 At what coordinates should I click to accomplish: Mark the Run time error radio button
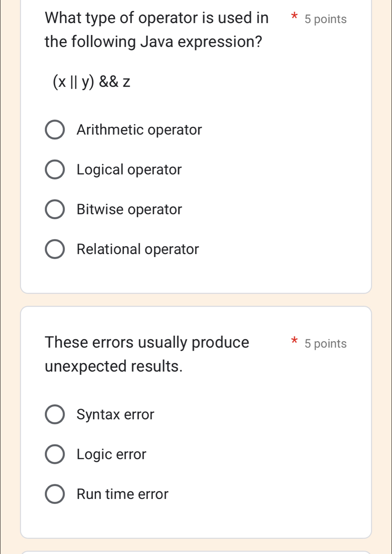(55, 494)
